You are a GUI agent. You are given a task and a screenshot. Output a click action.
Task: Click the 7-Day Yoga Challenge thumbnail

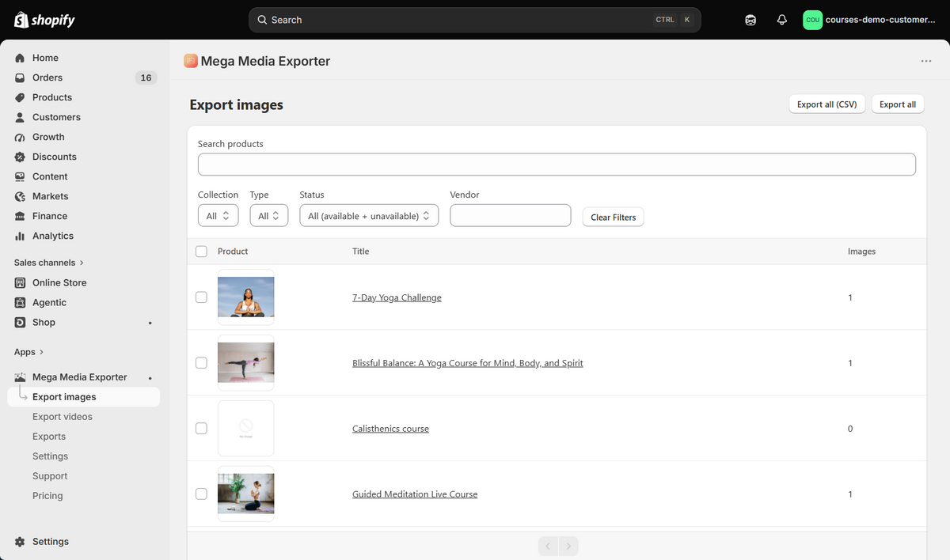pyautogui.click(x=246, y=297)
